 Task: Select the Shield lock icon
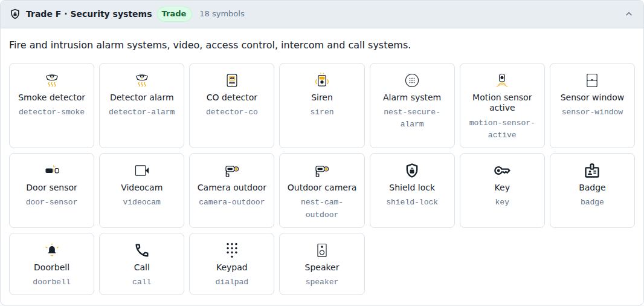pos(412,171)
